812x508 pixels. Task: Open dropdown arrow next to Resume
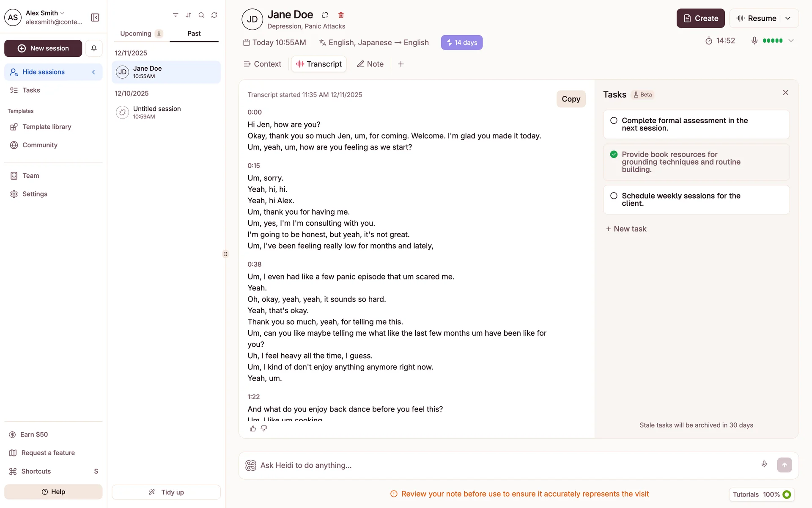click(788, 18)
